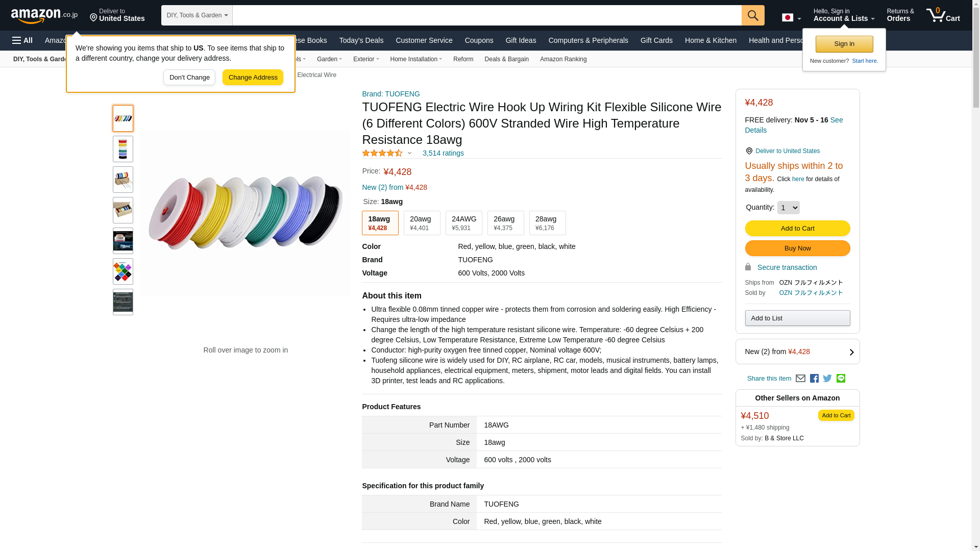Click the Add to Cart button

[797, 229]
